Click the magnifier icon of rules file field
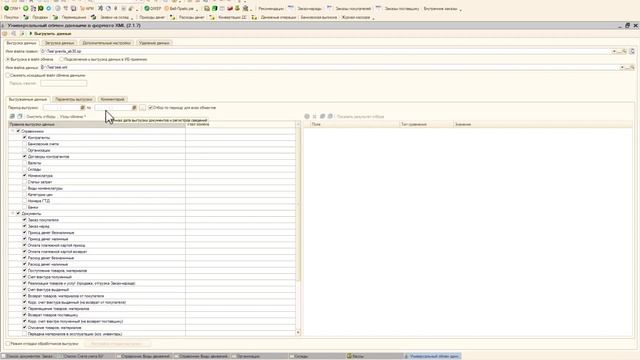The image size is (640, 360). point(624,51)
